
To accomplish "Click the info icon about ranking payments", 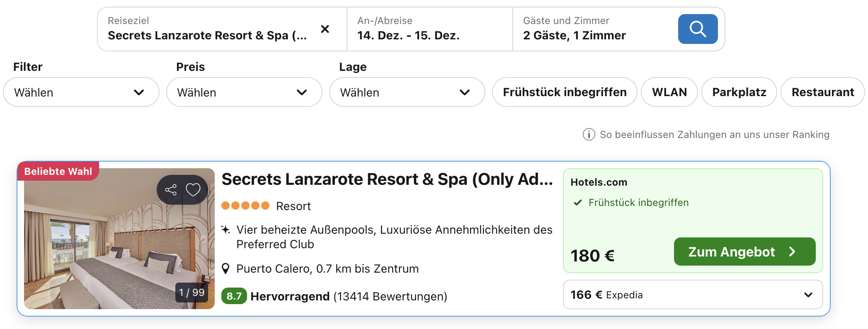I will 589,135.
